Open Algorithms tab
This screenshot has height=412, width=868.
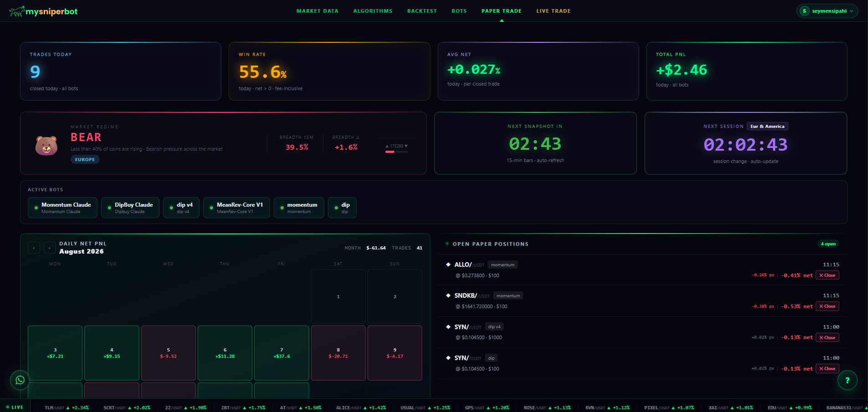click(373, 11)
